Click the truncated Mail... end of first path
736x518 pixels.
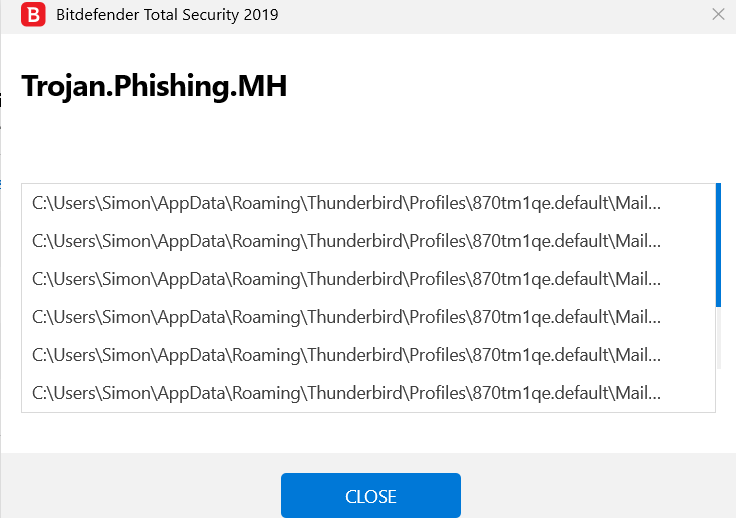638,203
